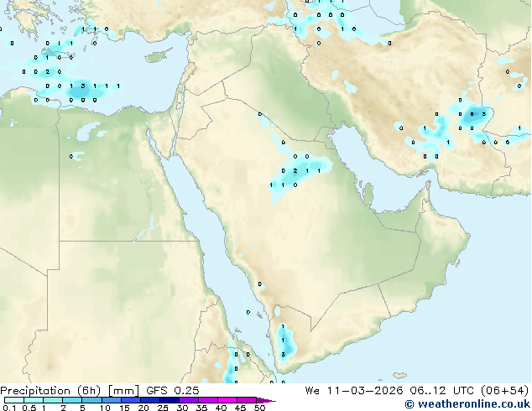Viewport: 532px width, 411px height.
Task: Click the 'We 11-03-2026' date text
Action: tap(354, 391)
